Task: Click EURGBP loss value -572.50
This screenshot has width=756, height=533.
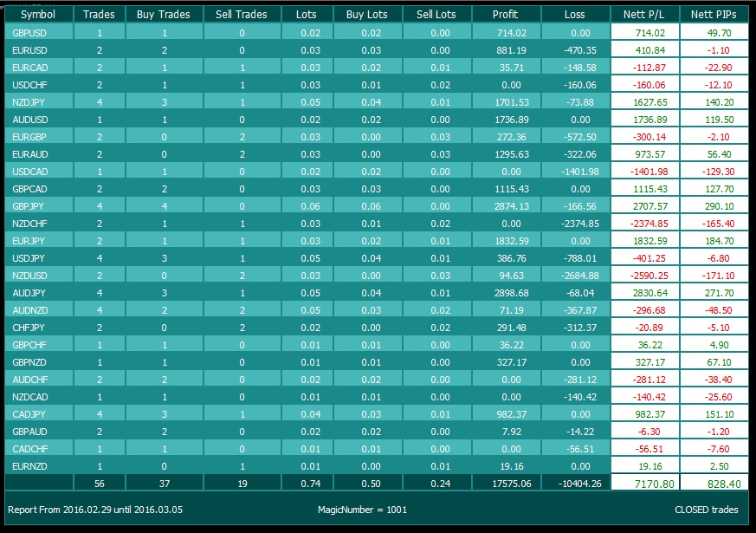Action: [580, 137]
